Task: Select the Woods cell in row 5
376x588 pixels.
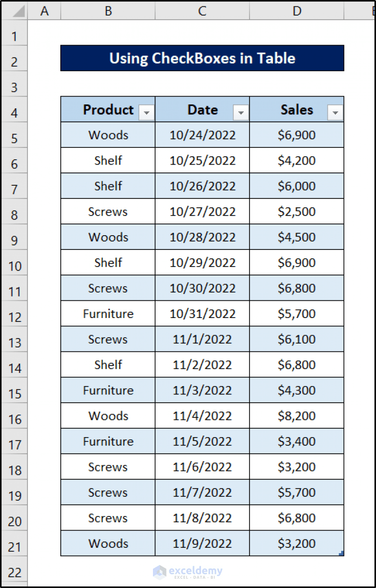Action: coord(107,135)
